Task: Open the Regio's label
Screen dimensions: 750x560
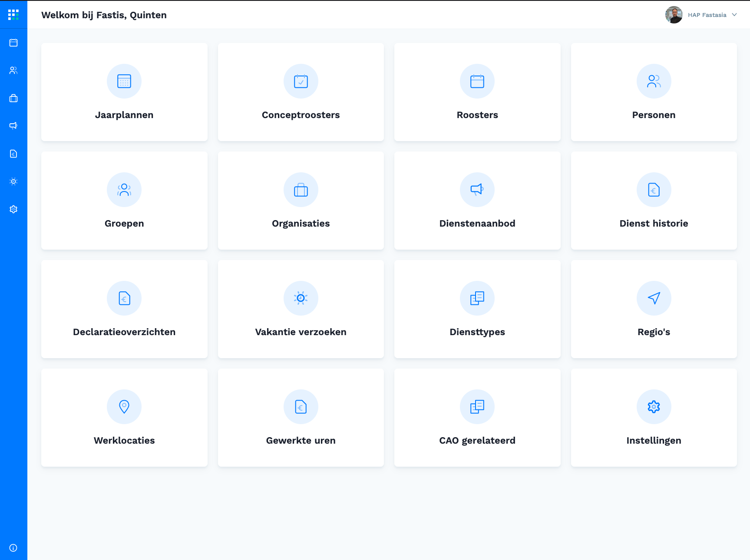Action: (654, 332)
